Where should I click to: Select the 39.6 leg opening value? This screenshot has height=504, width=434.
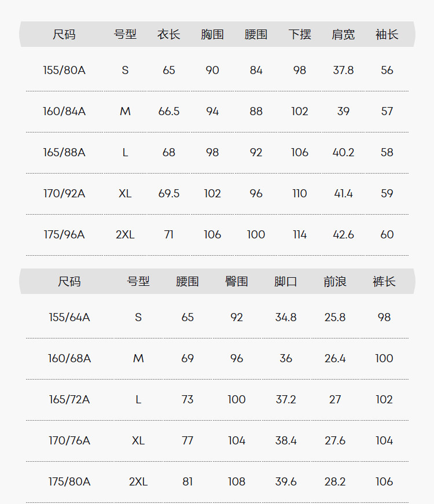tap(286, 482)
